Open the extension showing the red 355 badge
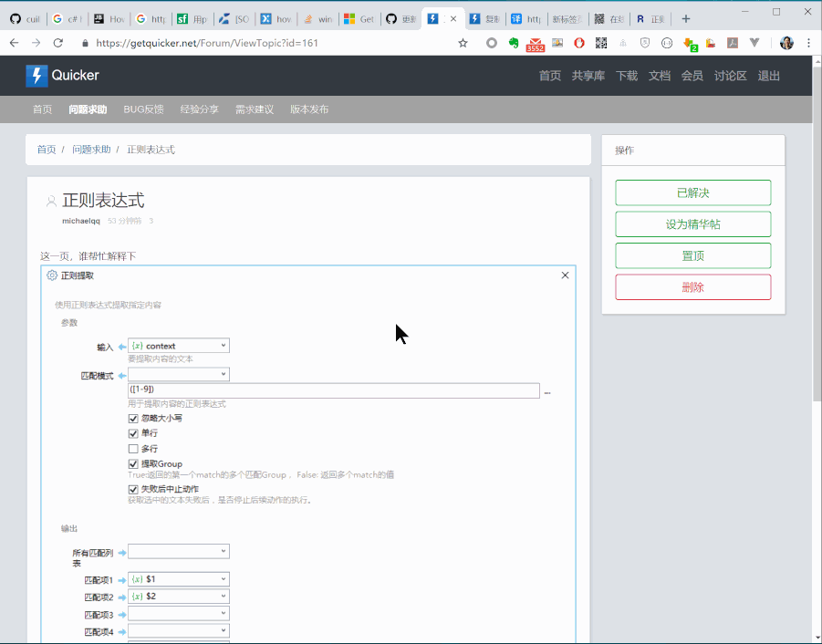The height and width of the screenshot is (644, 822). [536, 42]
